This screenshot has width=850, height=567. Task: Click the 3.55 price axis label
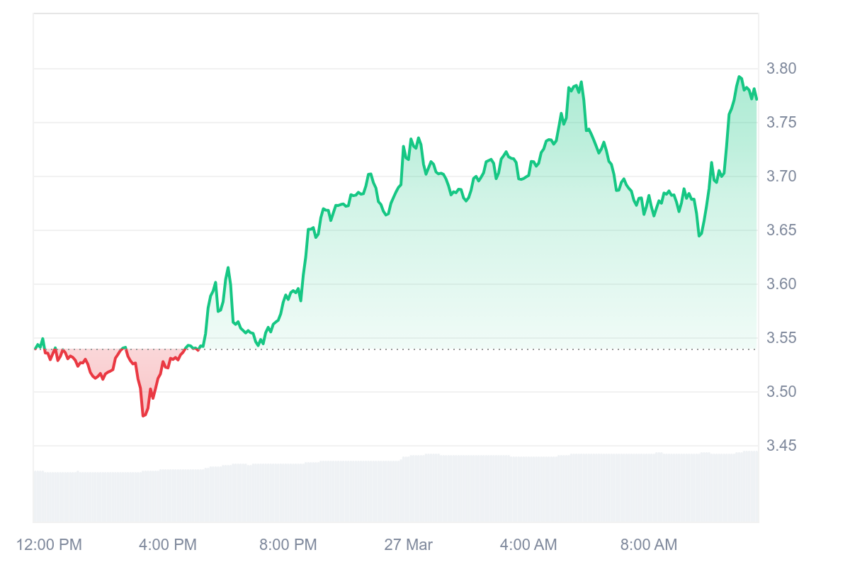[x=781, y=338]
